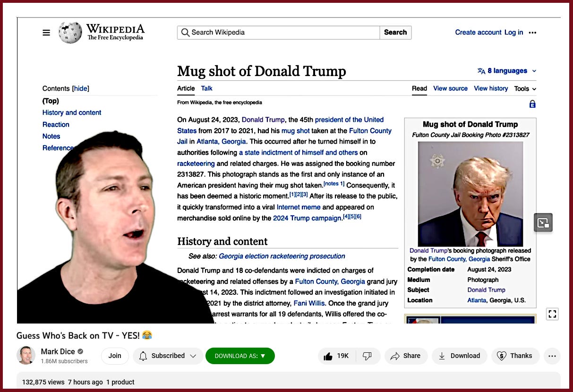Click the state indictment link

(298, 153)
